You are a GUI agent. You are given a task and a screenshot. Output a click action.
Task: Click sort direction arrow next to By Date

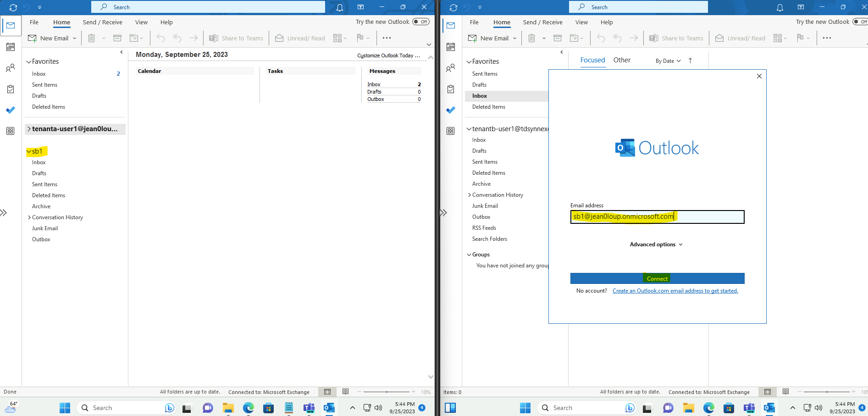(690, 61)
